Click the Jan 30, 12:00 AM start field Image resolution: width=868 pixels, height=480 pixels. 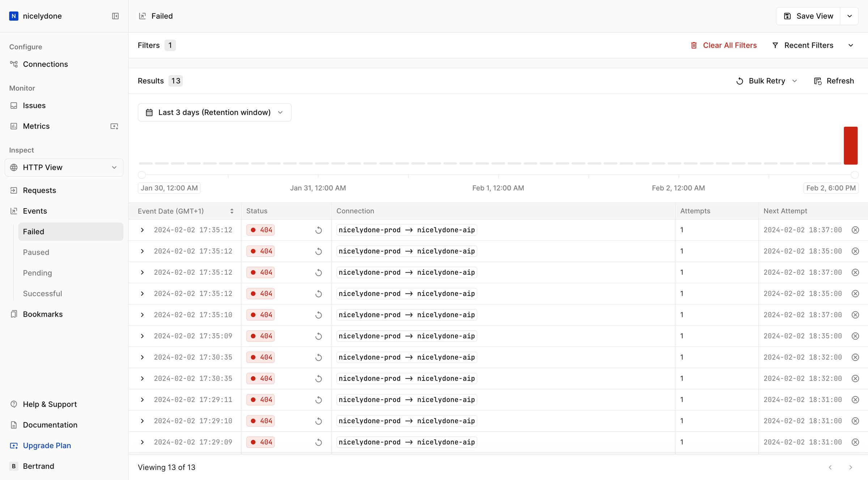point(169,188)
